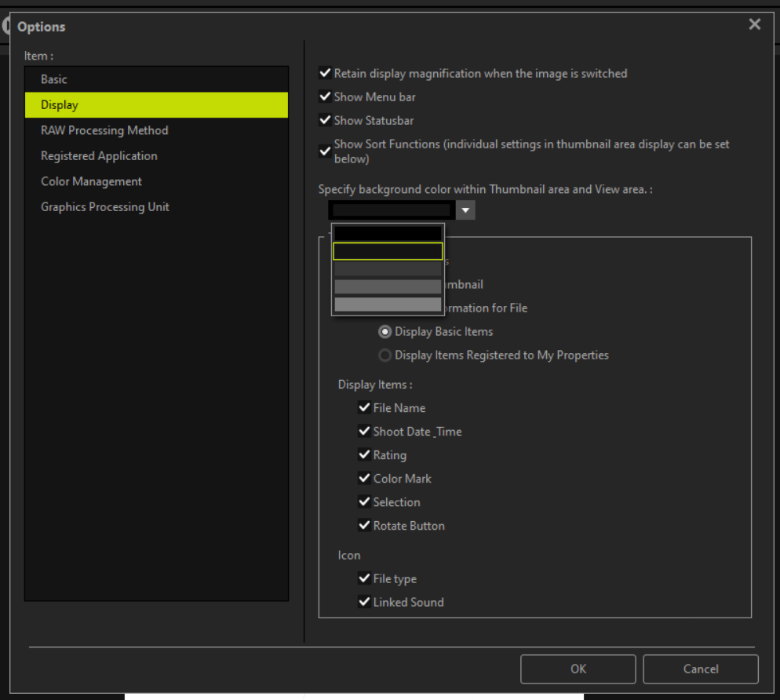Screen dimensions: 780x700
Task: Pick the lightest gray color swatch
Action: click(x=388, y=304)
